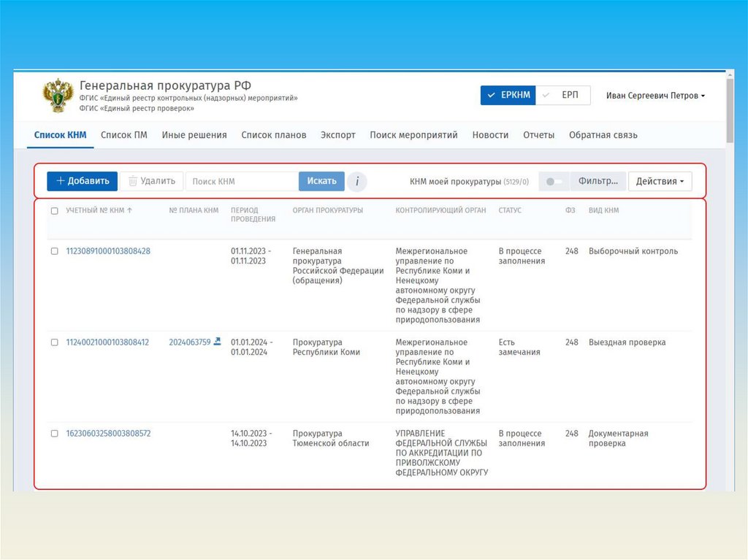The height and width of the screenshot is (560, 748).
Task: Click into the Поиск КНМ search field
Action: pyautogui.click(x=243, y=181)
